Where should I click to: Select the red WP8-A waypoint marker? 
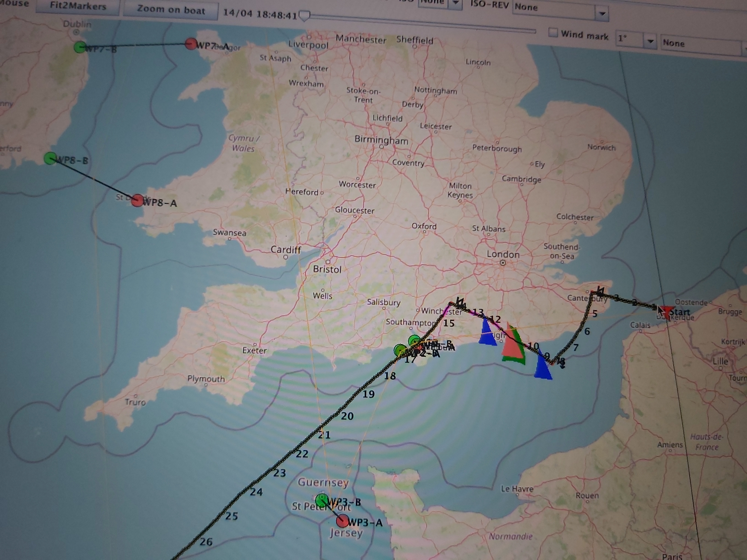click(x=137, y=201)
